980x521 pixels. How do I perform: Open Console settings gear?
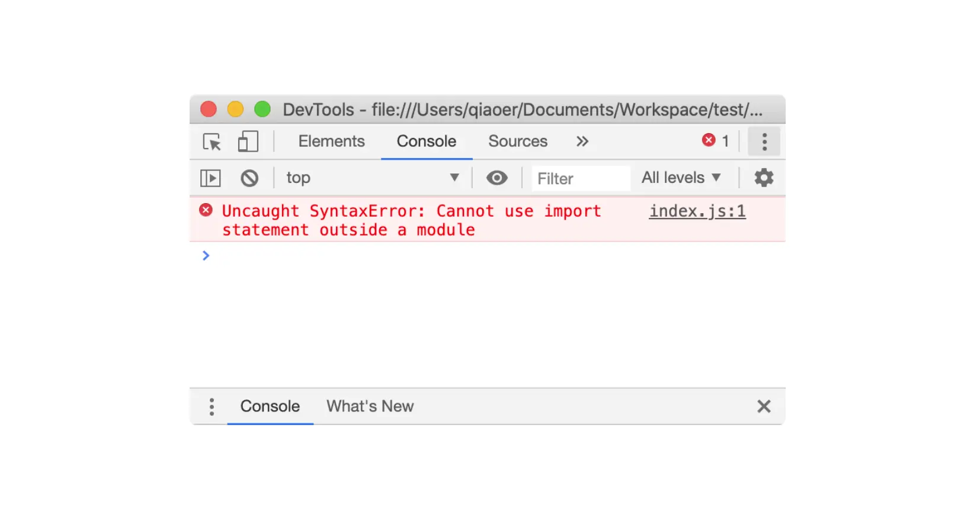[763, 178]
